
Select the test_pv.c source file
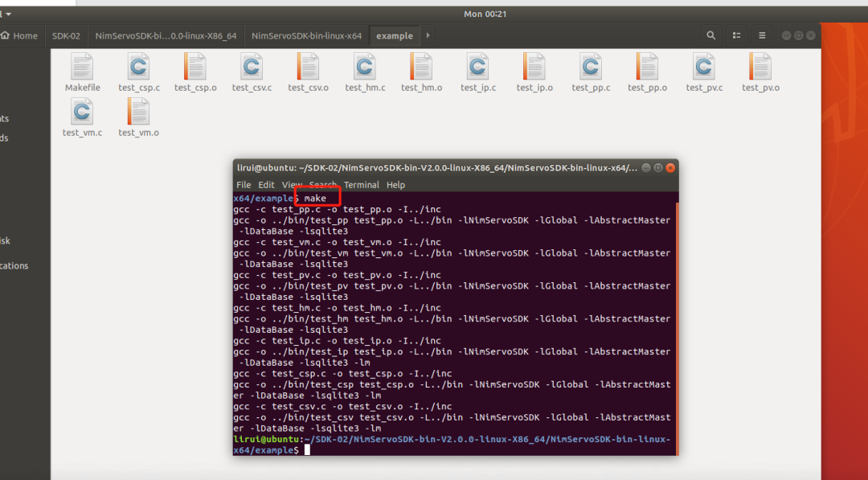703,72
